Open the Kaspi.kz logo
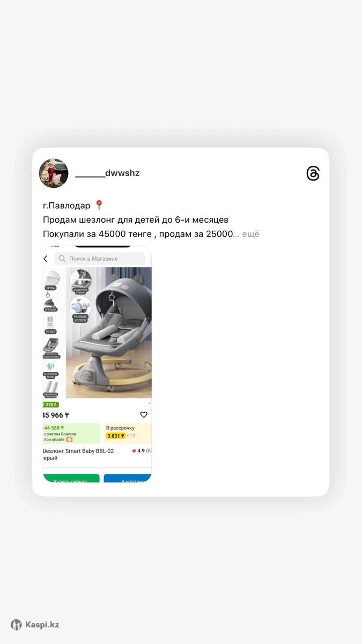 pyautogui.click(x=35, y=625)
